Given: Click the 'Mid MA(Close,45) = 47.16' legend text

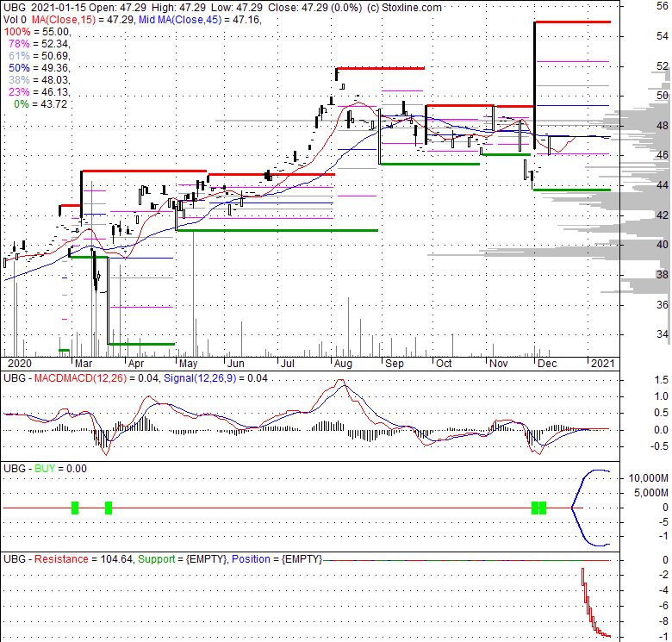Looking at the screenshot, I should [x=200, y=20].
